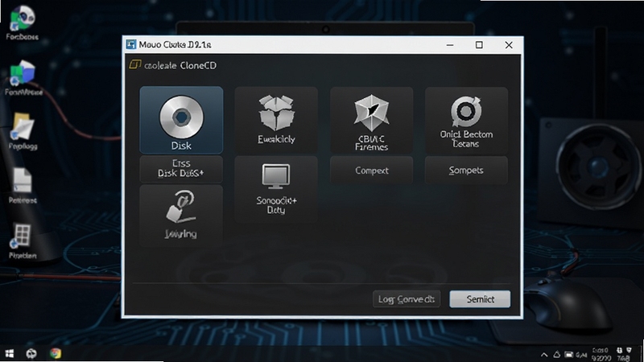Screen dimensions: 644x362
Task: Click the Erss Disk DatS+ button
Action: coord(181,168)
